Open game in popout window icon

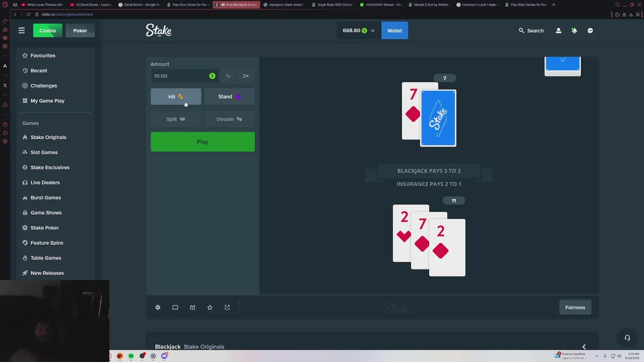tap(227, 307)
